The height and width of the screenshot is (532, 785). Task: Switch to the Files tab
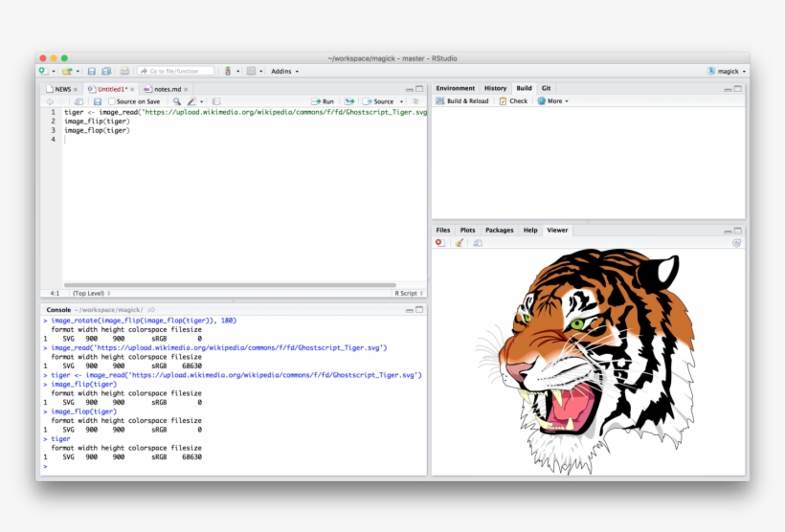[x=443, y=231]
